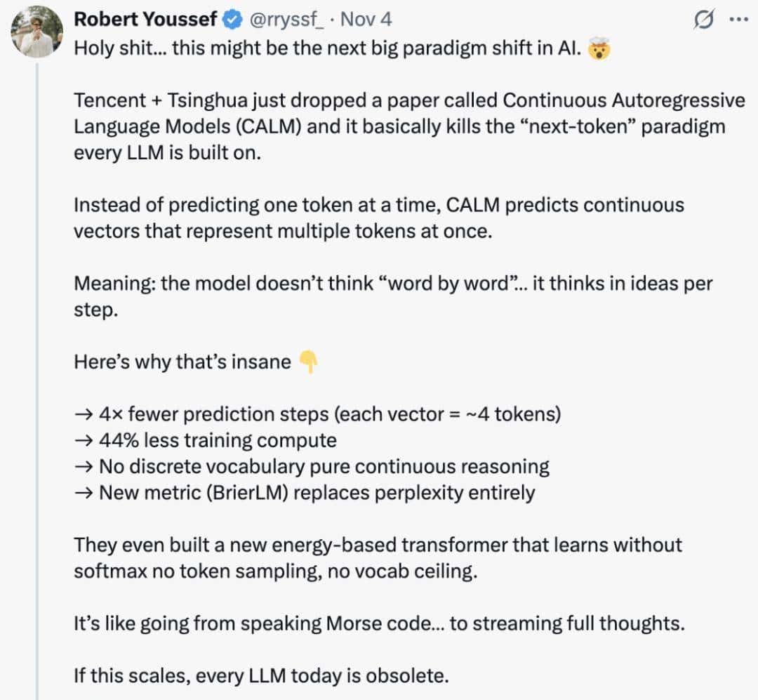Click the "Instead of predicting one token" paragraph
This screenshot has height=700, width=758.
[379, 218]
